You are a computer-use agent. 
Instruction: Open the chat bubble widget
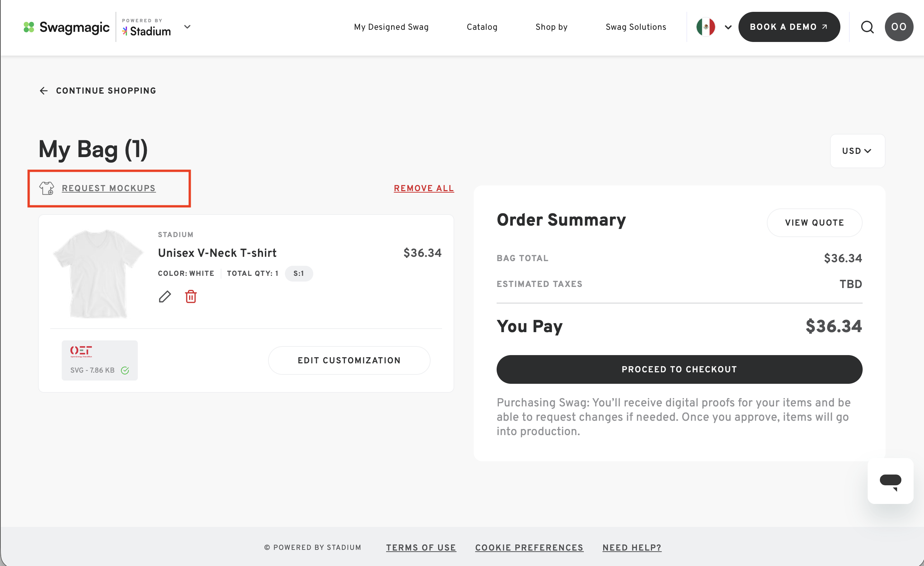click(890, 481)
